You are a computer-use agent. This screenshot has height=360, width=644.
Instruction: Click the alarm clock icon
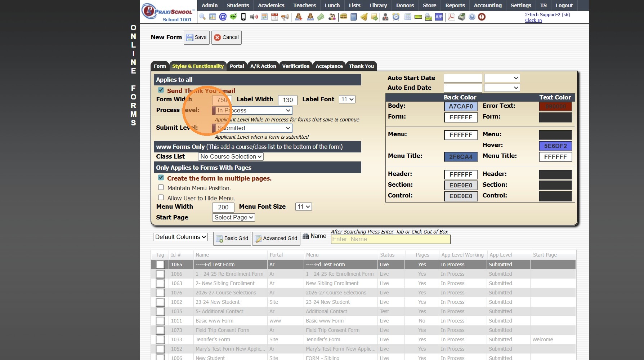(396, 17)
